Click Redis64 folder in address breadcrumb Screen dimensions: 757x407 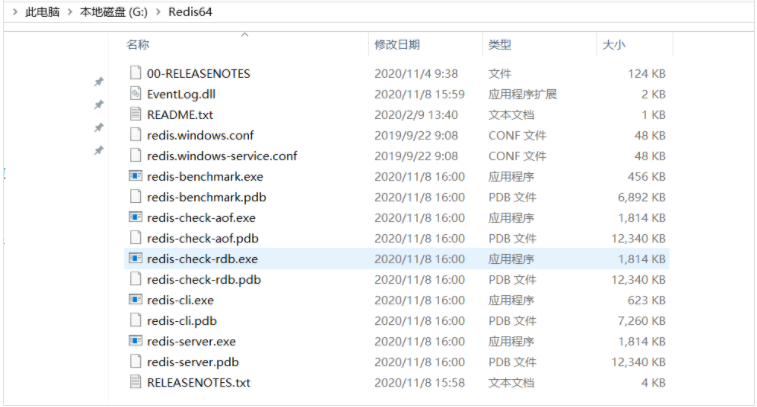190,12
